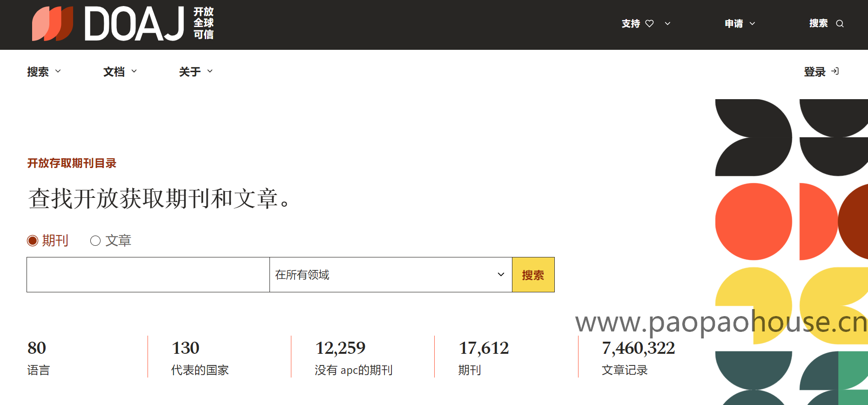Click the magnifier icon in top bar
The height and width of the screenshot is (405, 868).
pos(840,24)
